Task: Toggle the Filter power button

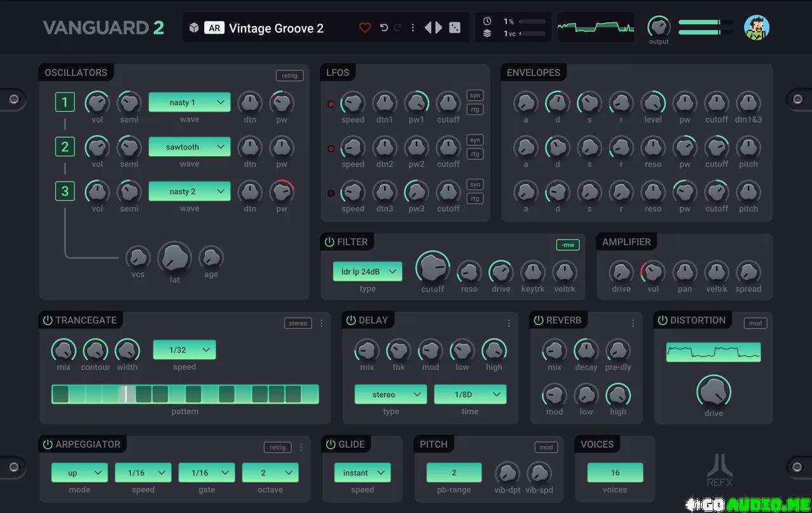Action: coord(329,242)
